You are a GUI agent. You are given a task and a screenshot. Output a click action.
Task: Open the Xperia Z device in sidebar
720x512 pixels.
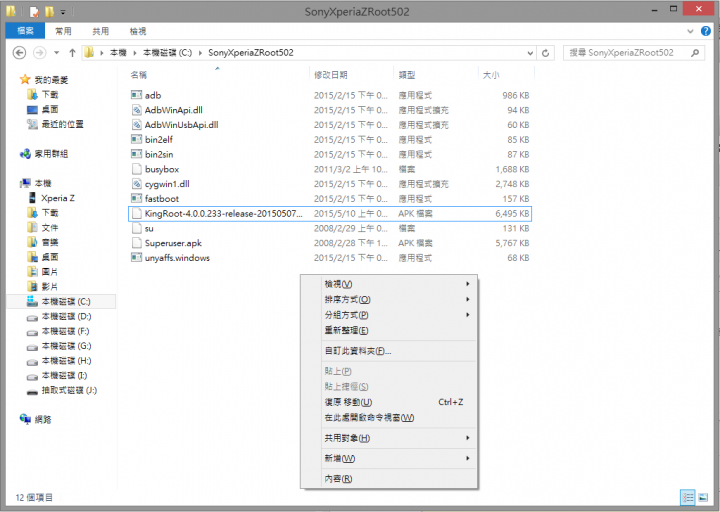coord(57,198)
